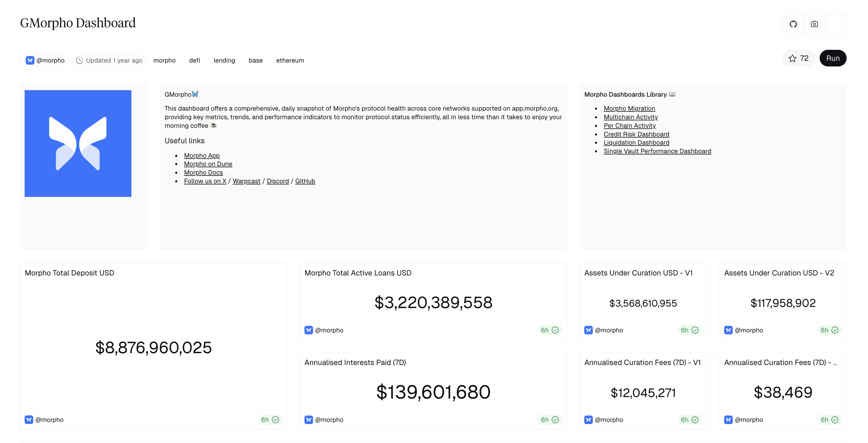Click the clock icon beside 'Updated 1 year ago'

[80, 60]
